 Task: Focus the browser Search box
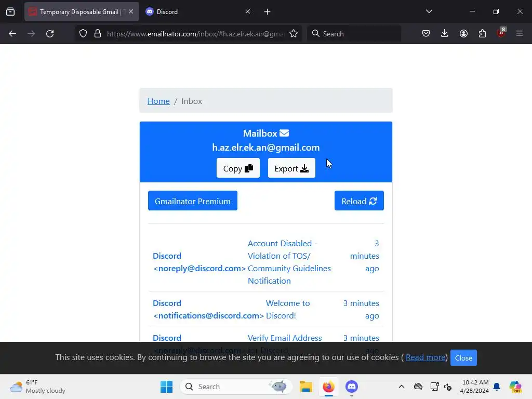(354, 34)
